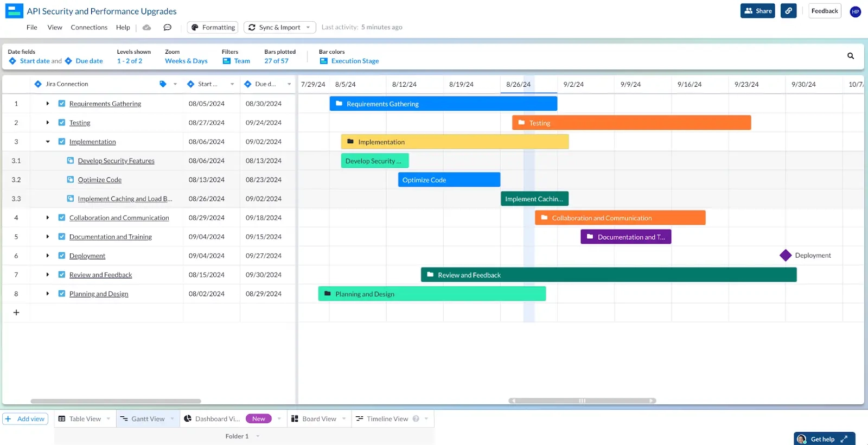Viewport: 868px width, 445px height.
Task: Click the Weeks & Days zoom setting
Action: coord(186,61)
